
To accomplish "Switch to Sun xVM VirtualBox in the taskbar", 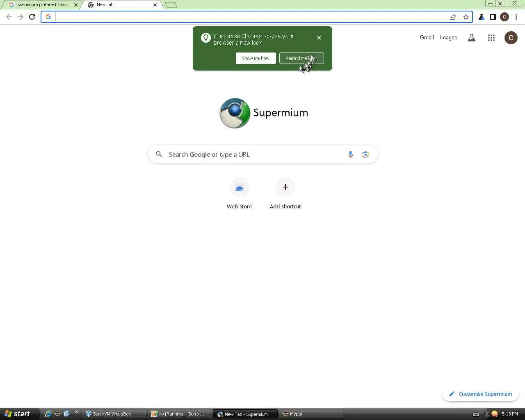I will (114, 414).
